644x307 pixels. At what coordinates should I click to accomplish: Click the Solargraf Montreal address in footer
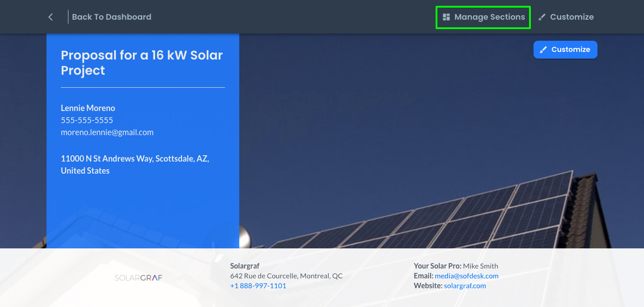(x=286, y=276)
